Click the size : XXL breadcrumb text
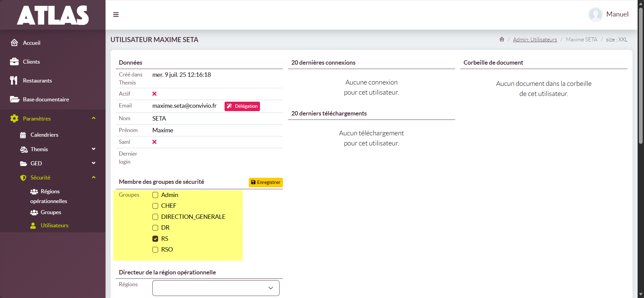The image size is (644, 298). [616, 39]
